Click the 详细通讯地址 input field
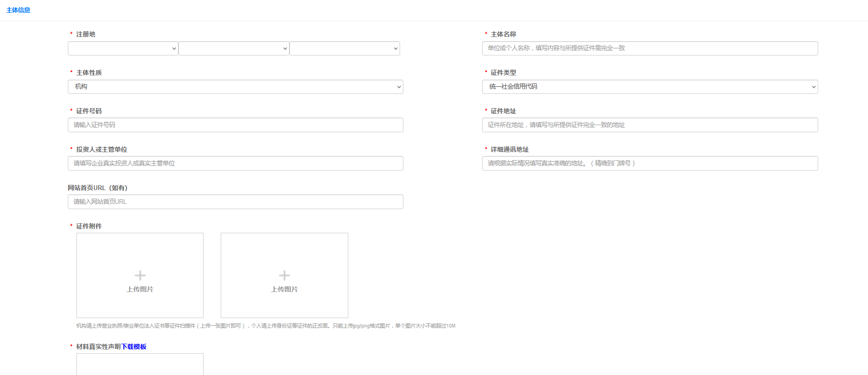This screenshot has width=868, height=375. [650, 164]
